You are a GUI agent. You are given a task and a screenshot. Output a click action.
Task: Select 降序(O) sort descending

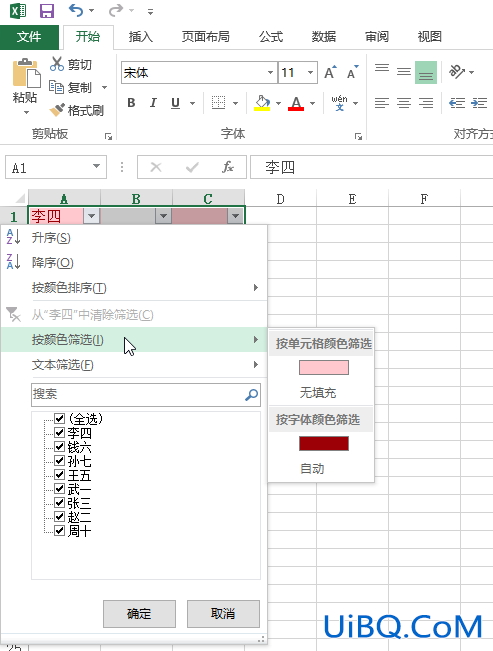[x=134, y=262]
